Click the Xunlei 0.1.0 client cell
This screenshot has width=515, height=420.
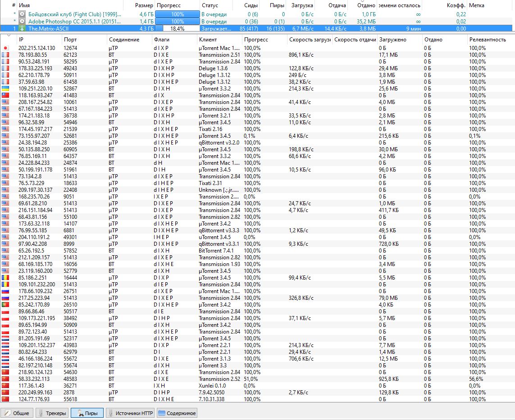[212, 385]
